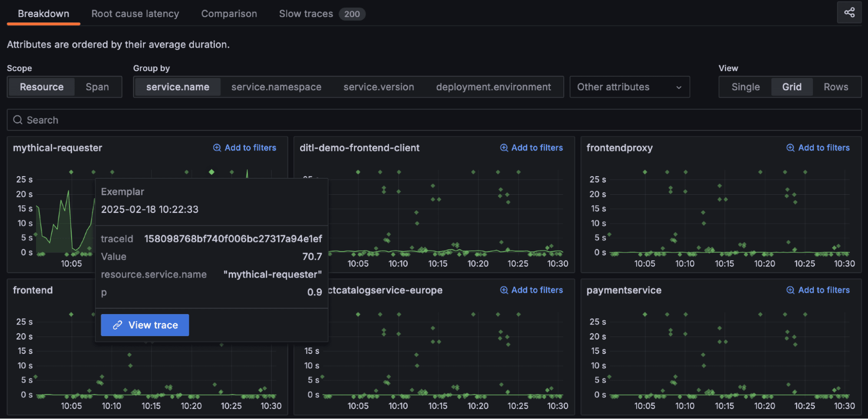The image size is (868, 419).
Task: Group results by service.namespace
Action: click(x=276, y=87)
